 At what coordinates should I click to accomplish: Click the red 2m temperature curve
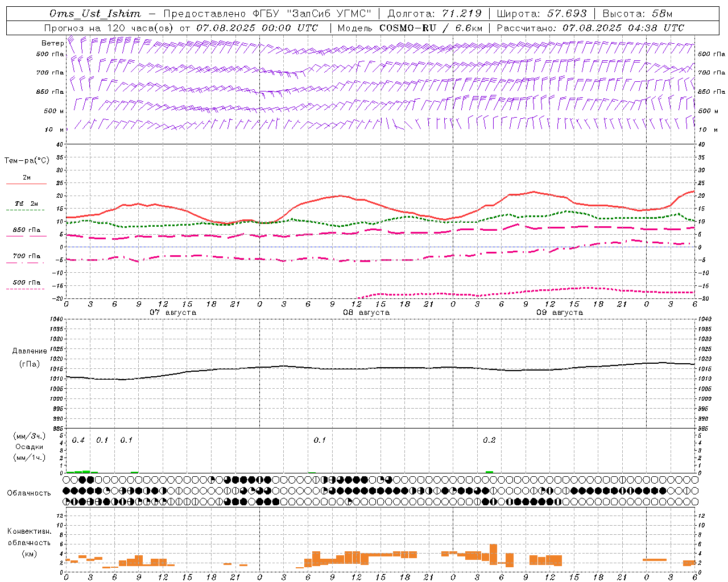[x=341, y=196]
